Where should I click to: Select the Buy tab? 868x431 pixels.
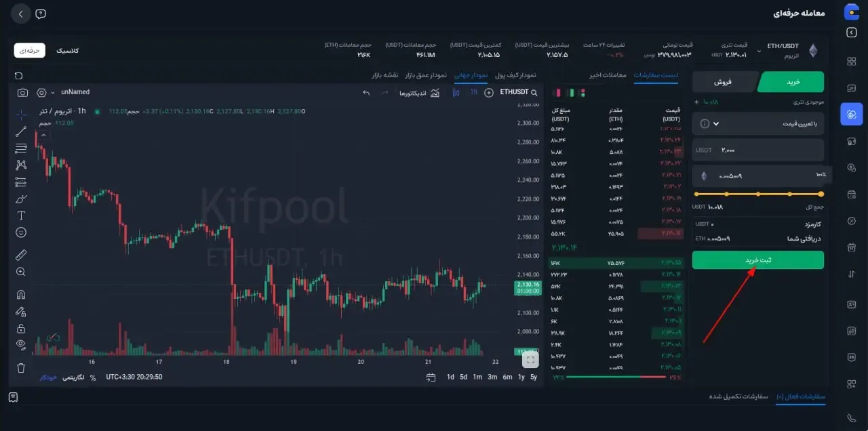click(x=792, y=82)
